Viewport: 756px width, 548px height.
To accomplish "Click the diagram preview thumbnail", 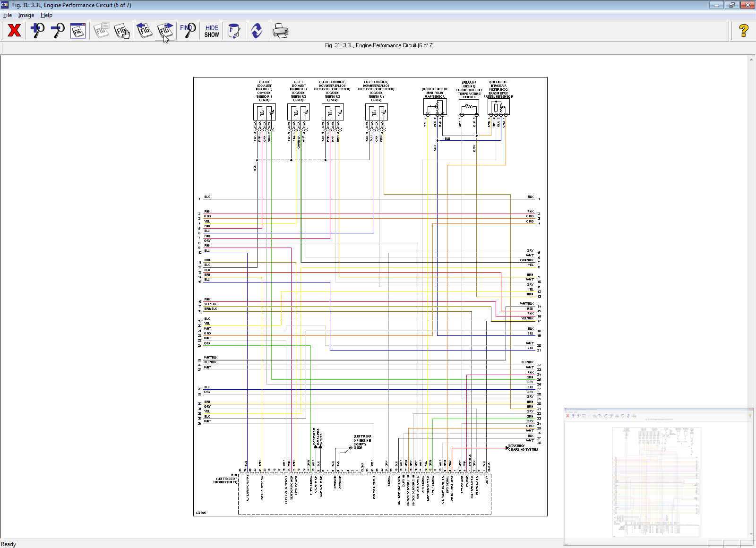I will point(658,477).
